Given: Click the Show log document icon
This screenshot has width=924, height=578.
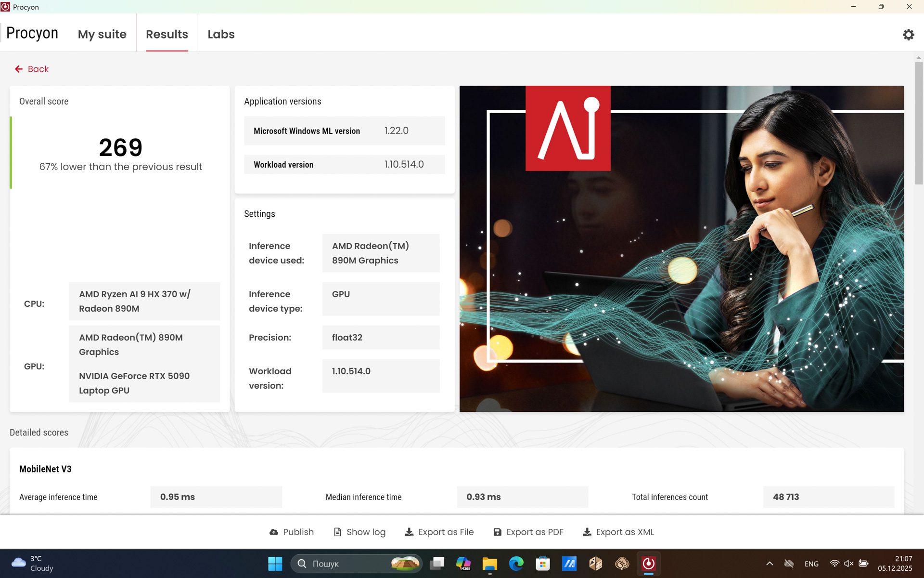Looking at the screenshot, I should [x=337, y=532].
